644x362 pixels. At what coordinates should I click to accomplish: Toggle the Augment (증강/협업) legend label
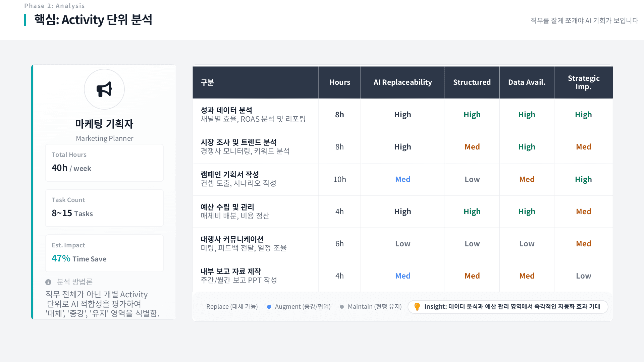[x=303, y=306]
